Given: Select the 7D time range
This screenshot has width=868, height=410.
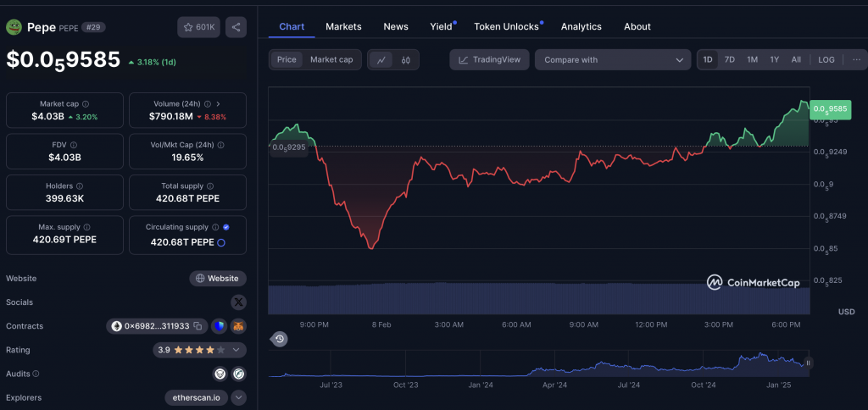Looking at the screenshot, I should (x=730, y=60).
